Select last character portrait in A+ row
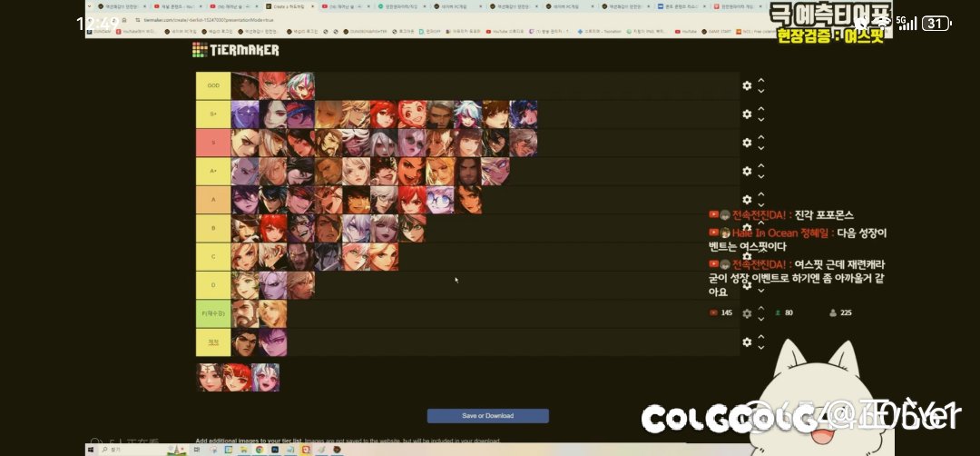 point(495,172)
